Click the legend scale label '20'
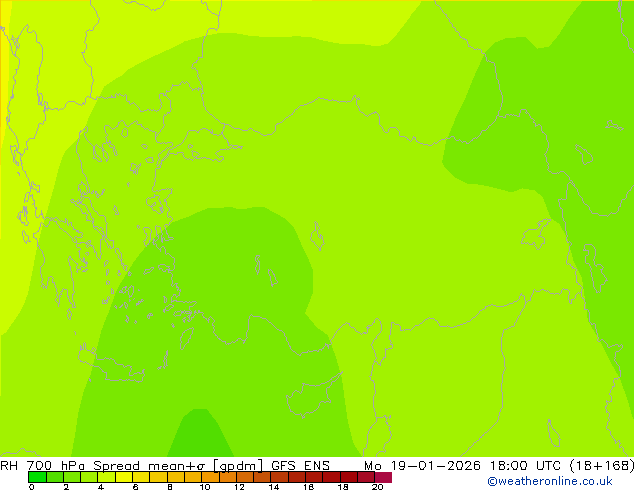 377,487
